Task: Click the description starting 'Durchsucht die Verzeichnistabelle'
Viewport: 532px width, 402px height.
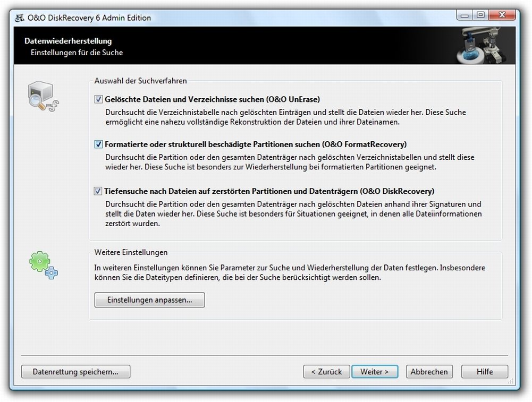Action: (x=286, y=117)
